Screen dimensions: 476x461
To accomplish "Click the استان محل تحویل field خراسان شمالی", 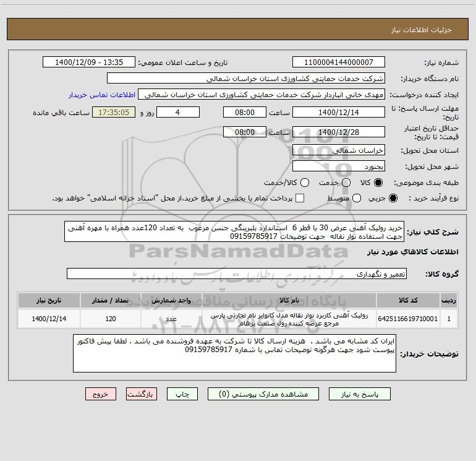I will [339, 150].
